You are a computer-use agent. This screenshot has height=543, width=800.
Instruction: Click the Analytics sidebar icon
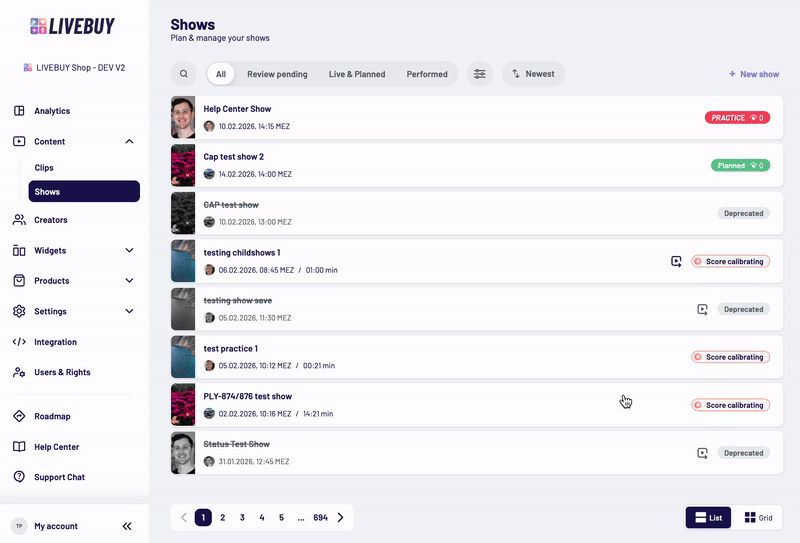point(19,111)
